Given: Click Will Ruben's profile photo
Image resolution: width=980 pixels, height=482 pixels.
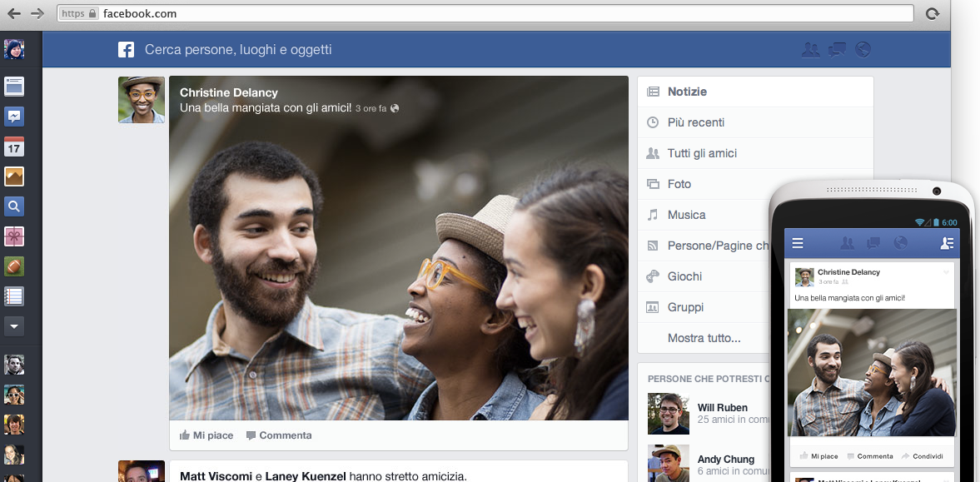Looking at the screenshot, I should click(668, 413).
